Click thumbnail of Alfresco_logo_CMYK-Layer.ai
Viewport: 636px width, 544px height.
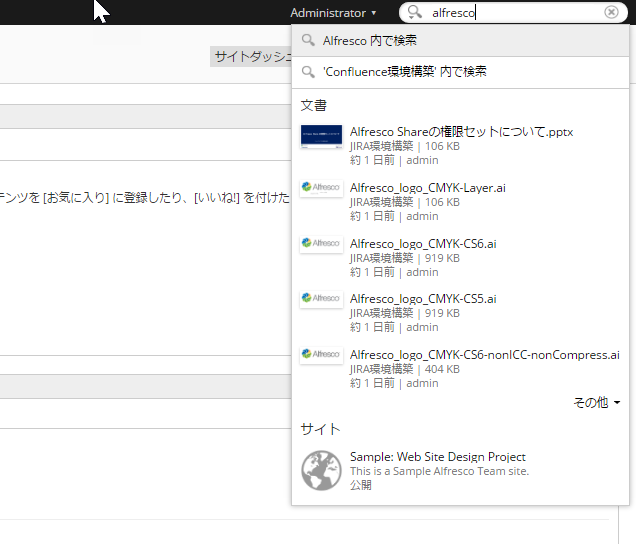(321, 188)
